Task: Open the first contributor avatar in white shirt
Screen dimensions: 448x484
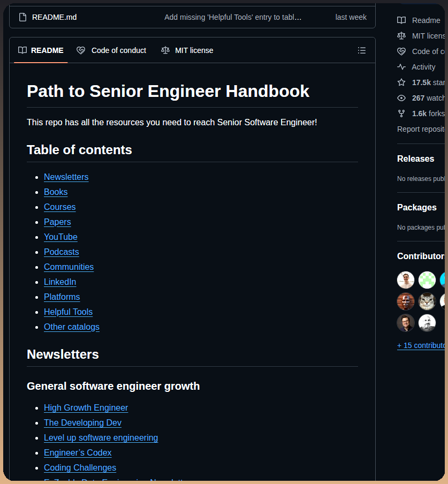Action: click(x=405, y=280)
